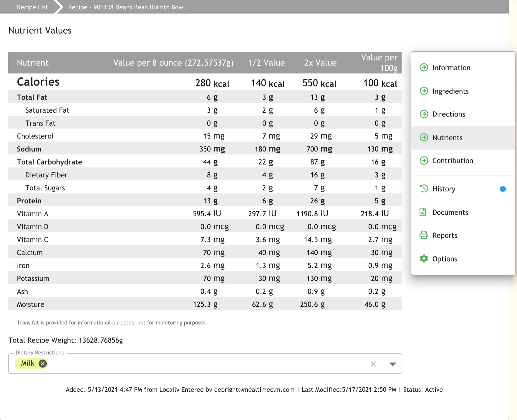Screen dimensions: 517x420
Task: Click the Moisture row label
Action: 31,304
